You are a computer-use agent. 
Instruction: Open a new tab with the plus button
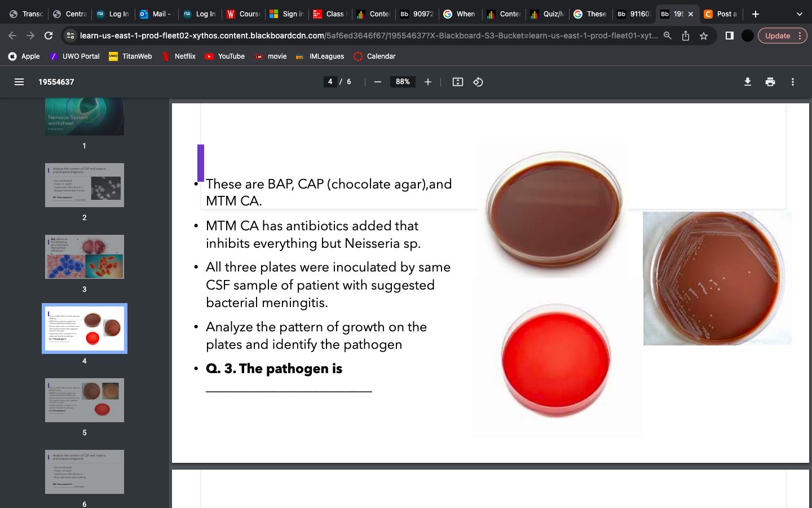pyautogui.click(x=755, y=14)
